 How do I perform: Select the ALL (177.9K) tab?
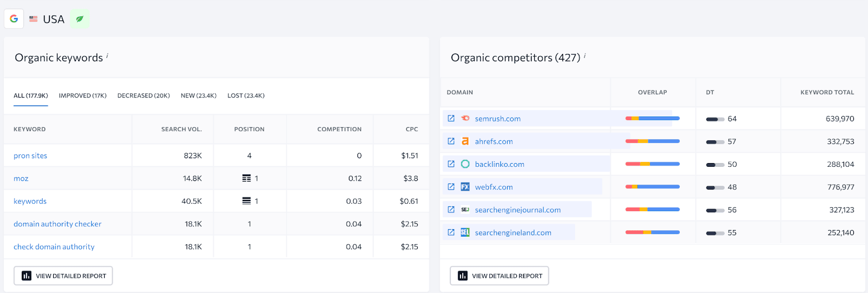point(31,95)
